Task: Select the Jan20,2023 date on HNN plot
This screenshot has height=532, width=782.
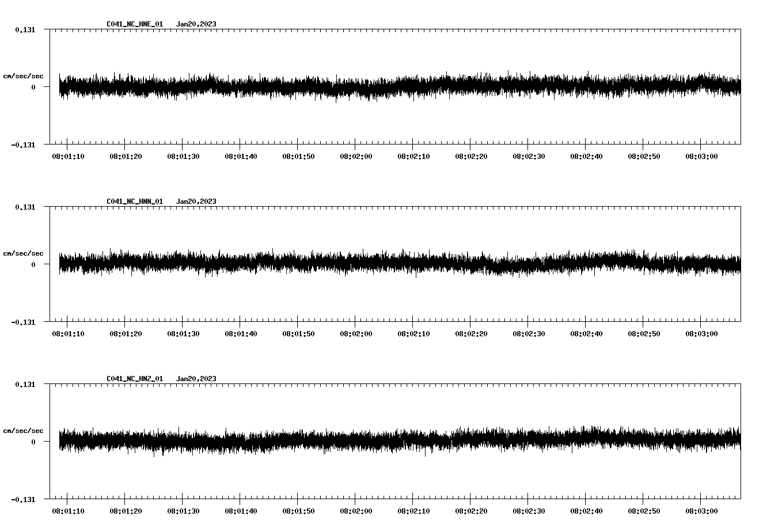Action: point(196,202)
